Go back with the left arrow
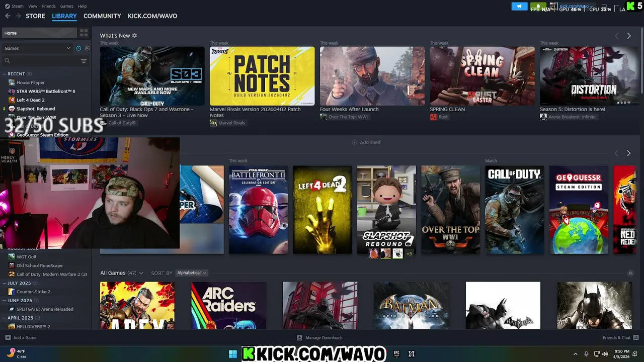Image resolution: width=644 pixels, height=362 pixels. [x=8, y=16]
